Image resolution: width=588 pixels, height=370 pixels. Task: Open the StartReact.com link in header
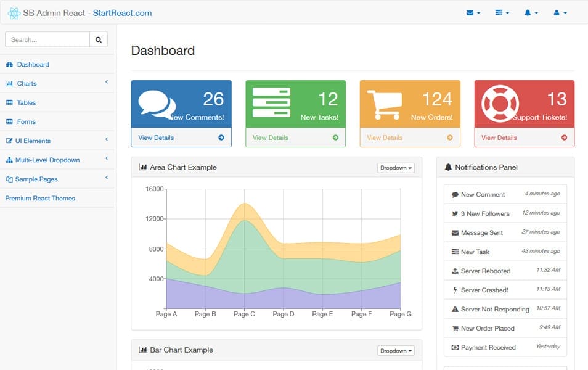[x=122, y=13]
